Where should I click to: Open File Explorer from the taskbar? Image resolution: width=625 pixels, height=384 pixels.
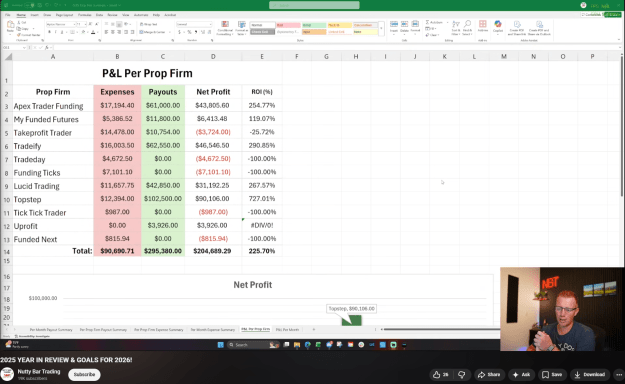click(x=297, y=345)
